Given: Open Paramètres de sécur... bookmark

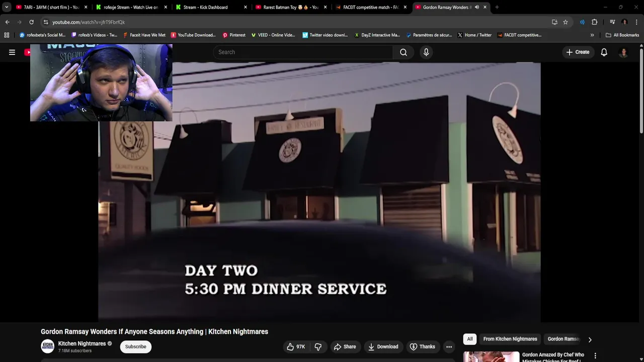Looking at the screenshot, I should point(429,35).
